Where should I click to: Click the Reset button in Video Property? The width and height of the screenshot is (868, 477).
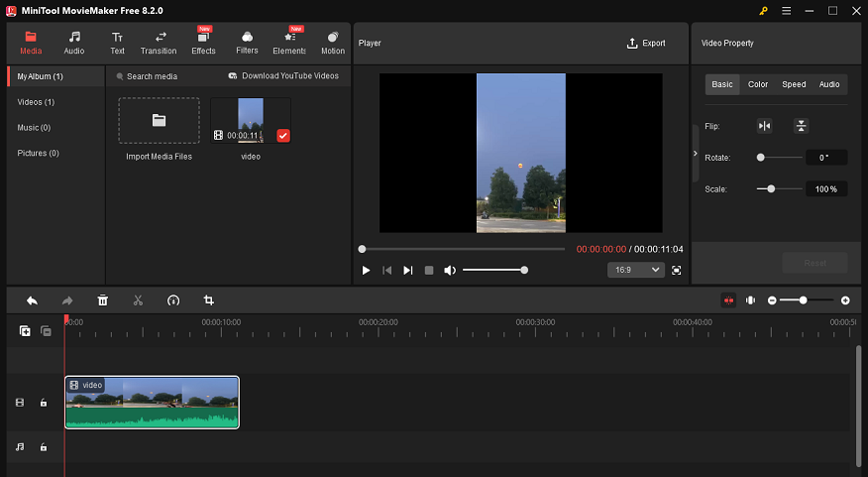click(x=814, y=263)
